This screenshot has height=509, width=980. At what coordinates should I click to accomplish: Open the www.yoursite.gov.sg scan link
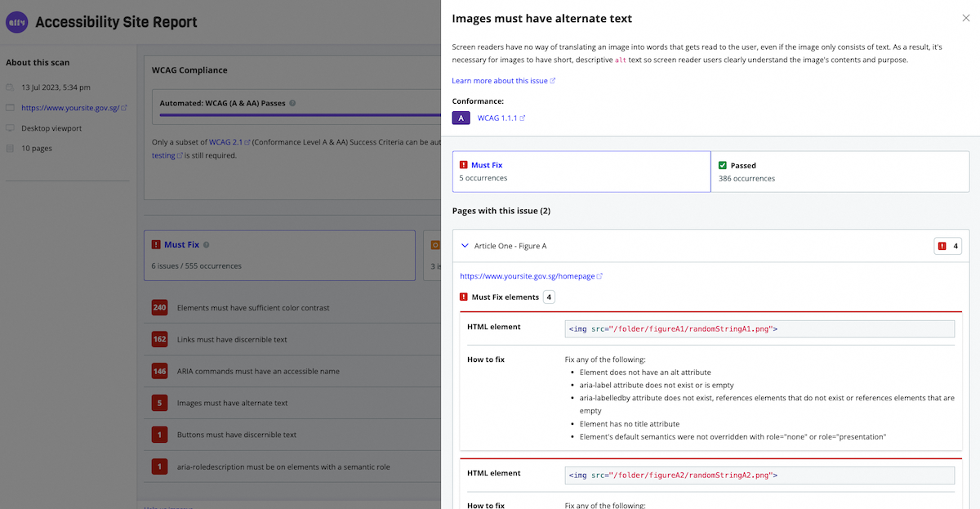pos(74,107)
